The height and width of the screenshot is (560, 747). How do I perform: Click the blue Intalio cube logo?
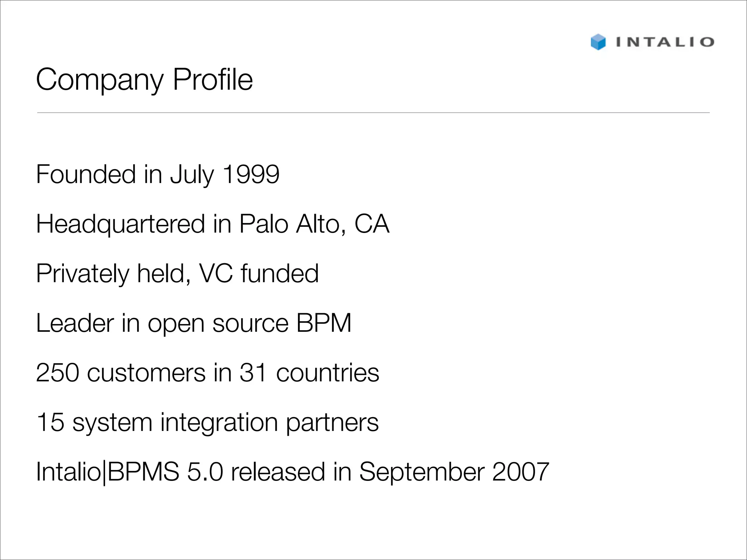click(x=598, y=42)
